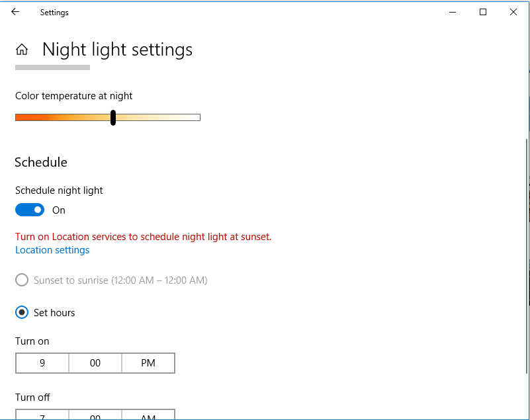
Task: Open the Location settings link
Action: 52,250
